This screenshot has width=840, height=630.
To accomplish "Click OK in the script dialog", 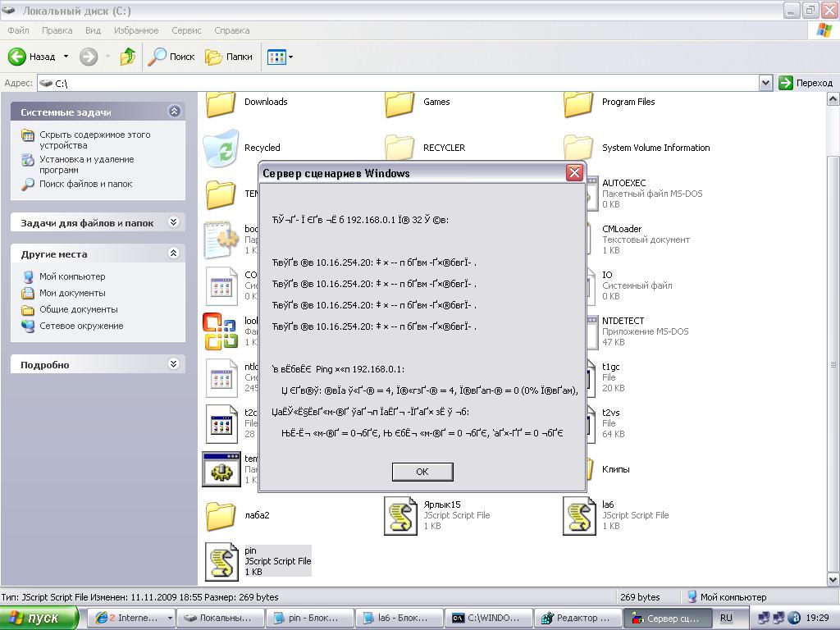I will click(422, 472).
